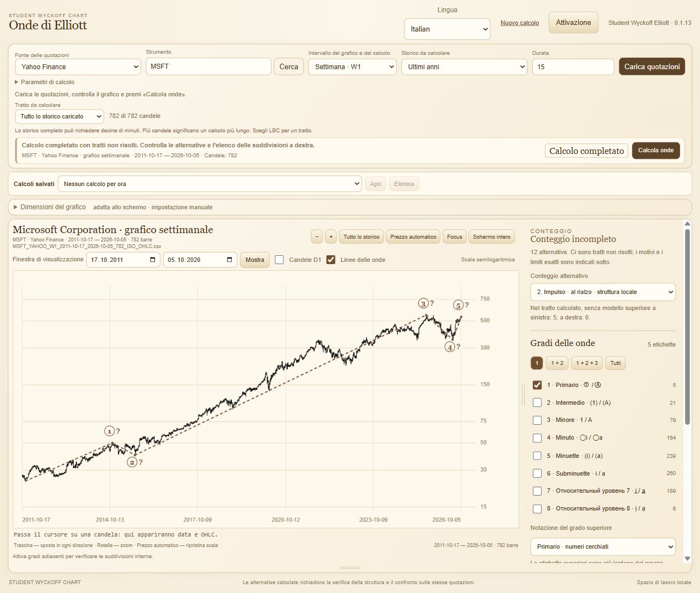Enable the Candele D1 checkbox
This screenshot has width=700, height=593.
point(279,260)
